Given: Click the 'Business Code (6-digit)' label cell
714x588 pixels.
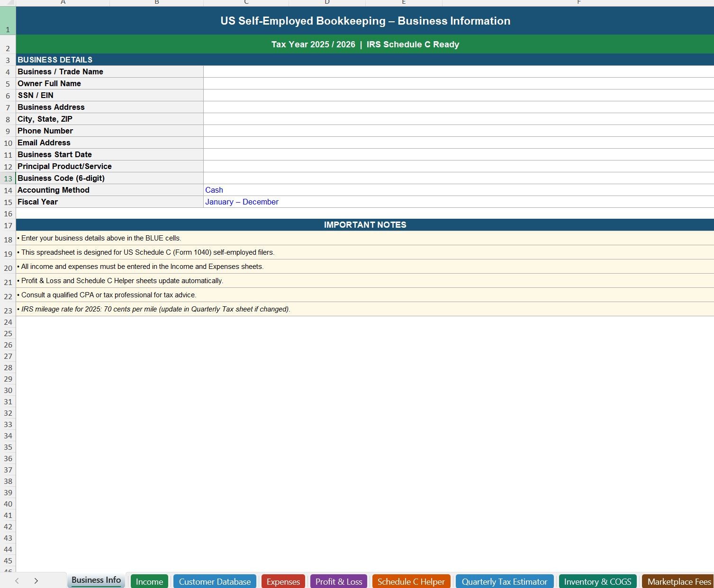Looking at the screenshot, I should click(109, 178).
